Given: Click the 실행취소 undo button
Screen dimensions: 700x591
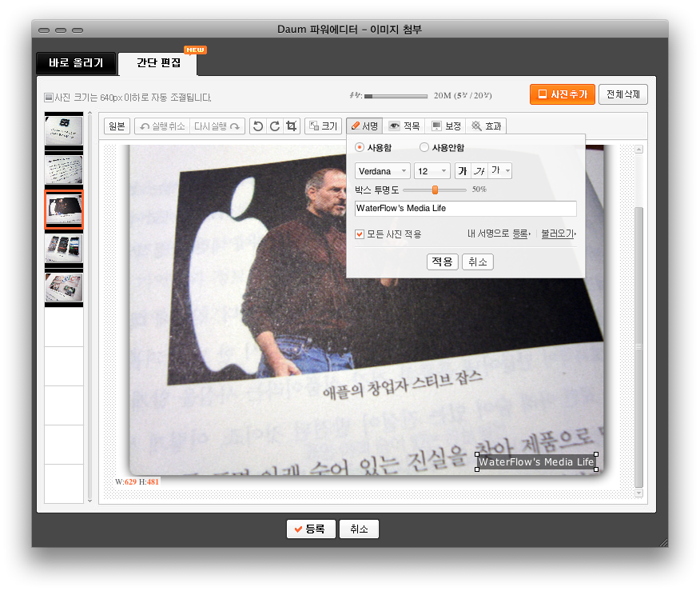Looking at the screenshot, I should pos(162,126).
